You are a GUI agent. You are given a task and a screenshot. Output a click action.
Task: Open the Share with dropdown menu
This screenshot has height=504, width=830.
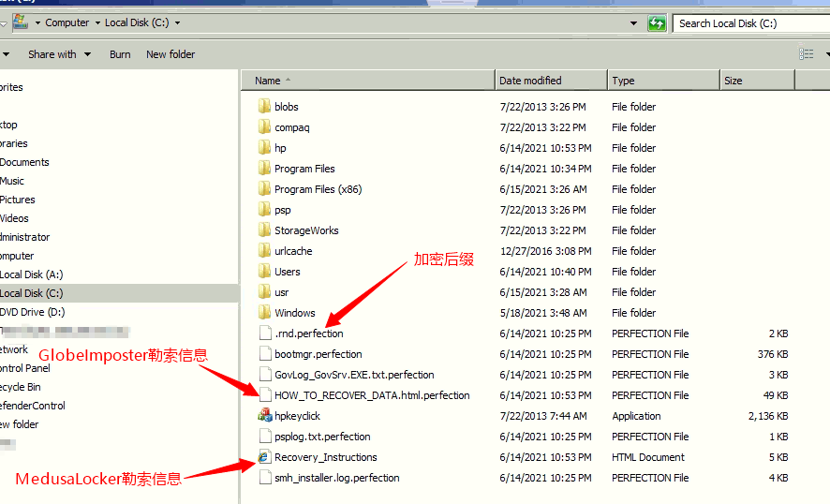pos(59,54)
